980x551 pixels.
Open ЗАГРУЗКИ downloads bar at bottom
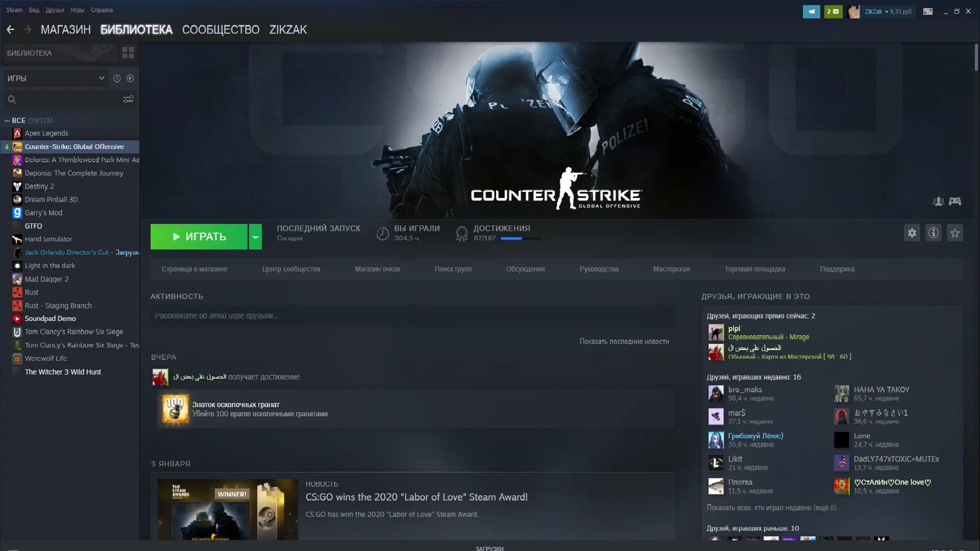(x=489, y=548)
